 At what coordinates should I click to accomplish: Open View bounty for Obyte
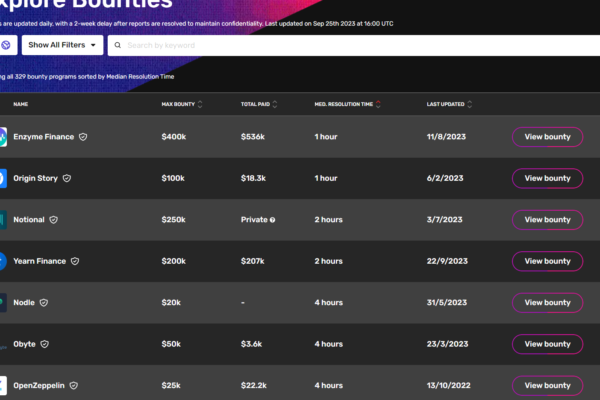(547, 344)
